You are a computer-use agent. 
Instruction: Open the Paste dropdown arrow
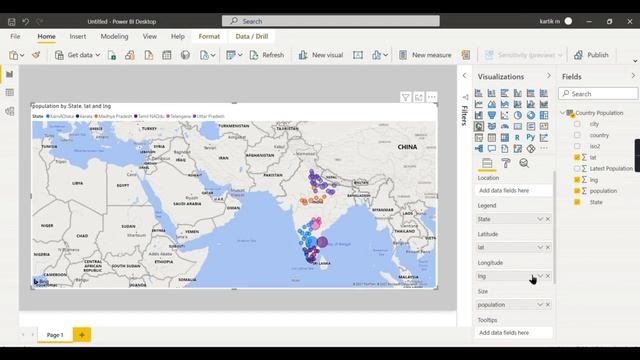[22, 55]
